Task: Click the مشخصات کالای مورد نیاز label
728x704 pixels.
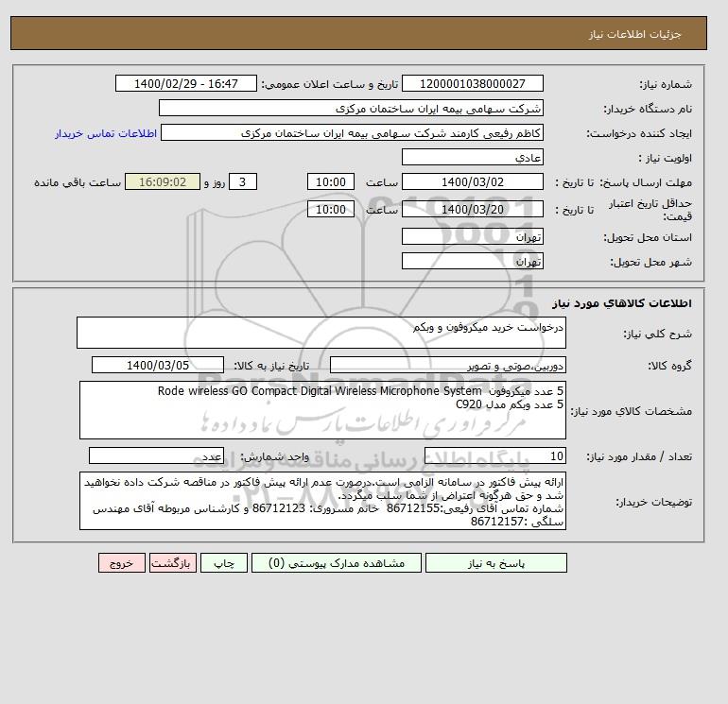Action: click(631, 411)
